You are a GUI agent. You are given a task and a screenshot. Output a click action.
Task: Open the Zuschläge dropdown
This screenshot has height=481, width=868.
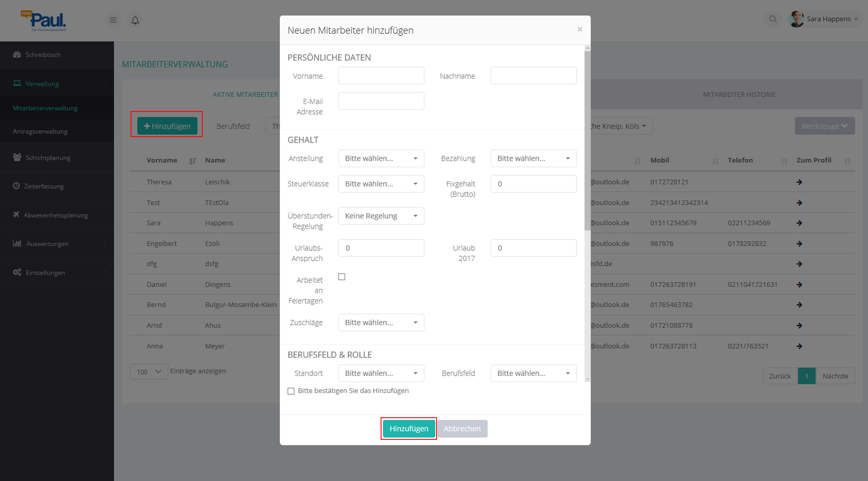[x=381, y=323]
